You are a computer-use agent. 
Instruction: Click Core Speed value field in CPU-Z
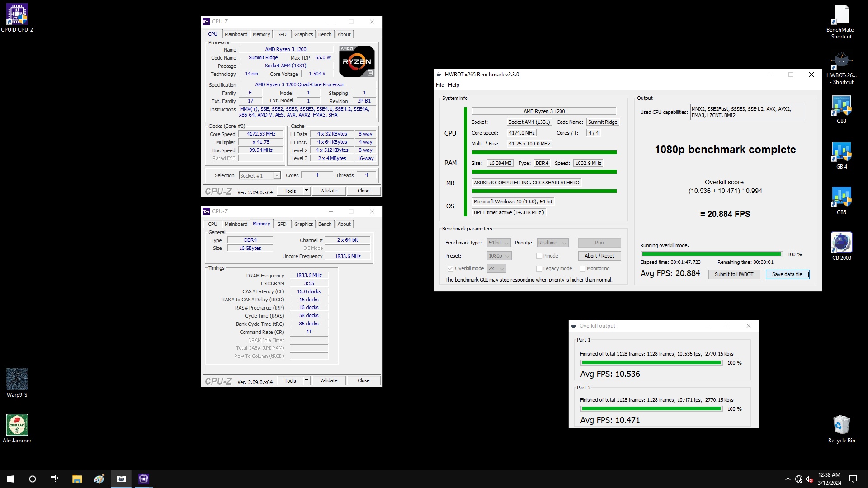point(261,134)
